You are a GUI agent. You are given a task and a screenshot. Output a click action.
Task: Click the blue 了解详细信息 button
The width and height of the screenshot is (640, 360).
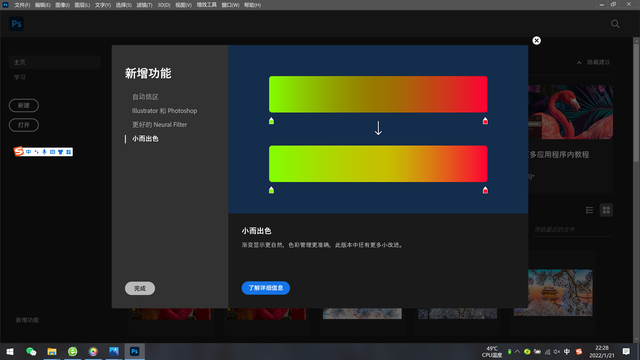click(x=266, y=288)
